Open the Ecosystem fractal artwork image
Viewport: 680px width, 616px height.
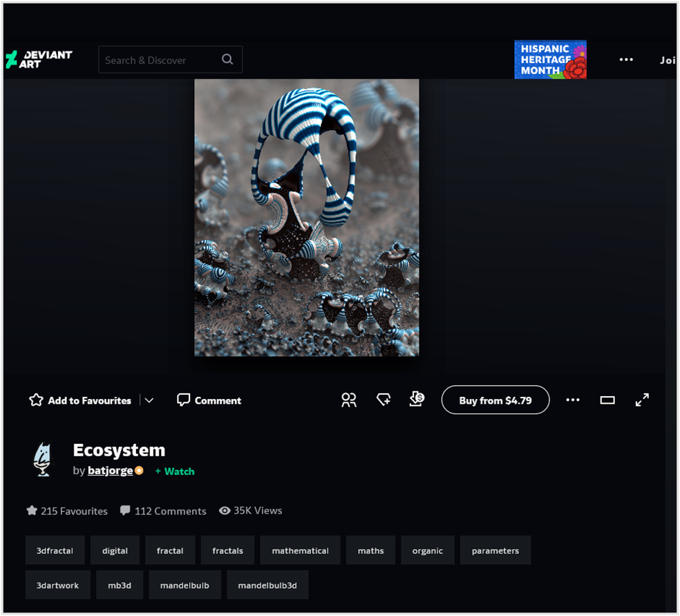tap(307, 217)
